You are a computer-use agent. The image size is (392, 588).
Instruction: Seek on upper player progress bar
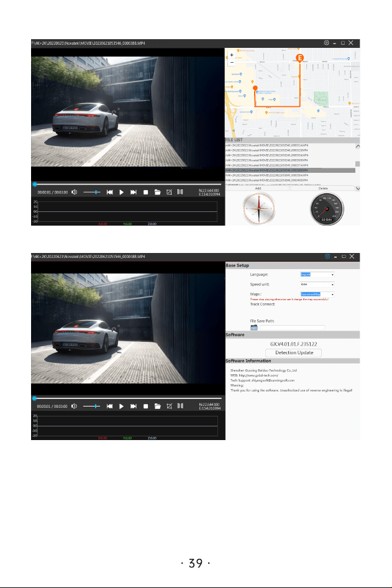click(x=127, y=184)
